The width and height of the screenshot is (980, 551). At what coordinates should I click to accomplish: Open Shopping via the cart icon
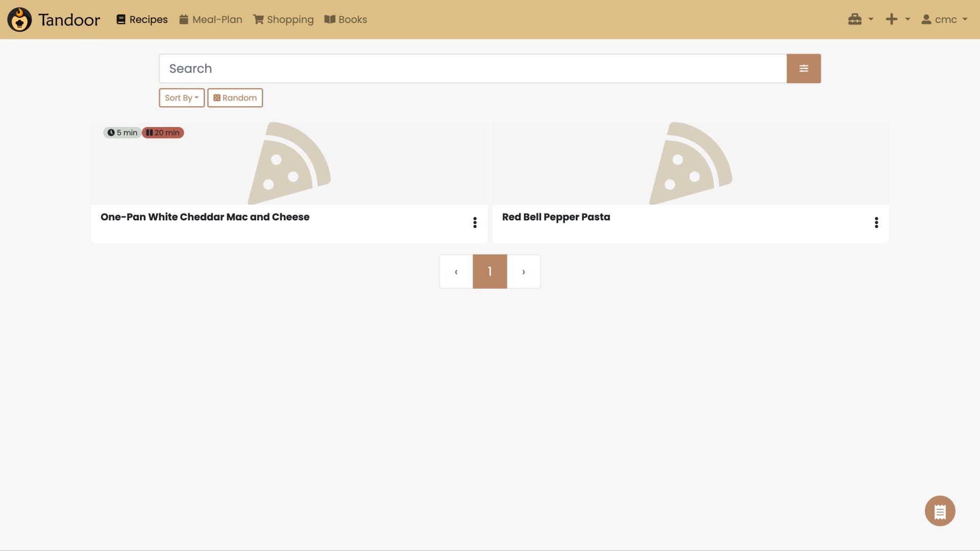259,19
